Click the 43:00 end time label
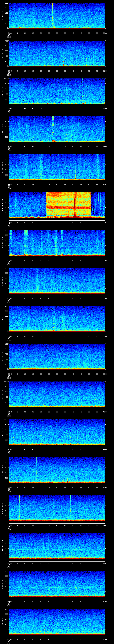The height and width of the screenshot is (644, 114). 105,525
